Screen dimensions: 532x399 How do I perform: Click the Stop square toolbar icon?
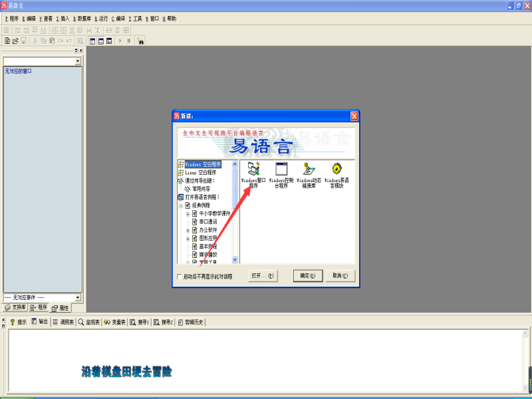(x=129, y=41)
